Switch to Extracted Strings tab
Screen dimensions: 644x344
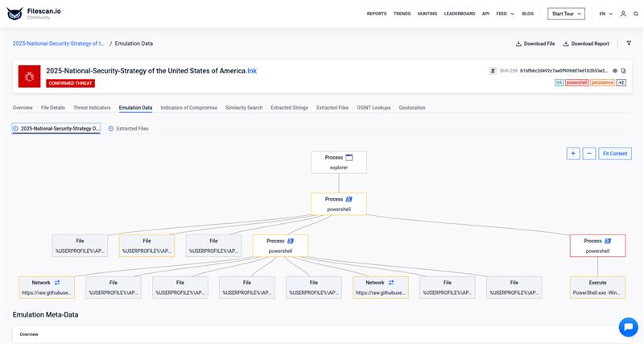[289, 108]
